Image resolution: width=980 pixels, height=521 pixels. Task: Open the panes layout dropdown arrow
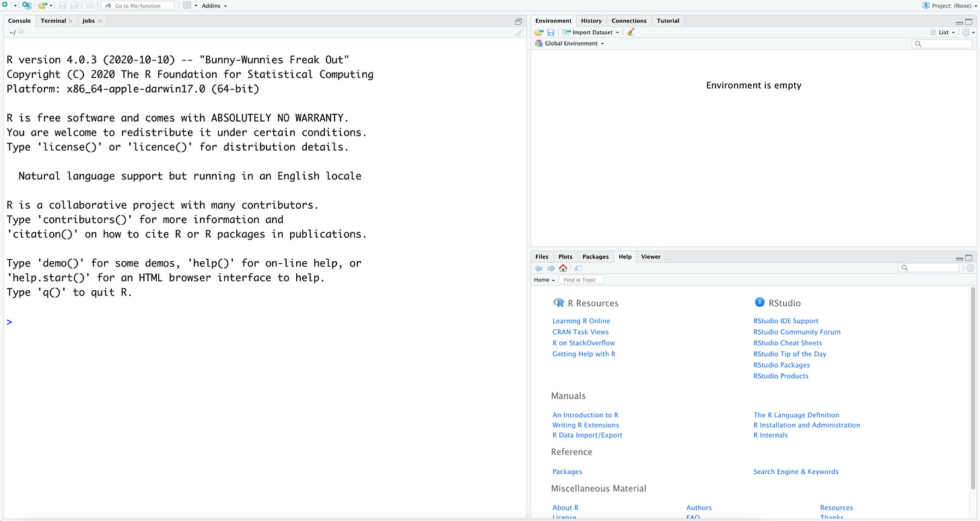click(x=196, y=5)
